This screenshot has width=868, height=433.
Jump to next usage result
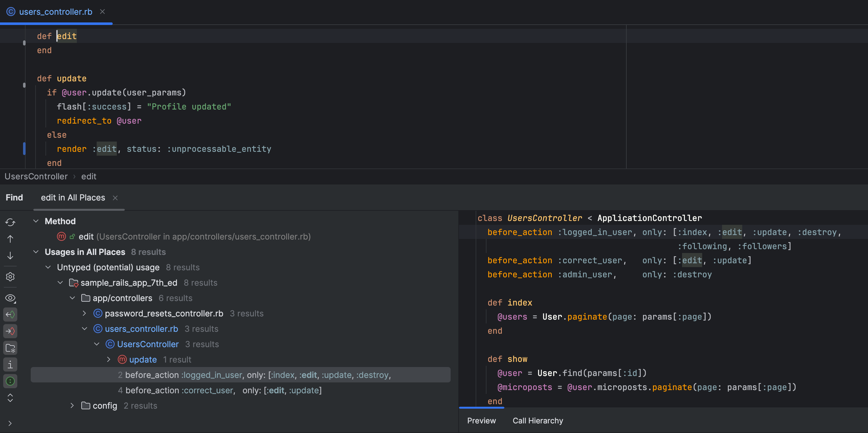(10, 256)
